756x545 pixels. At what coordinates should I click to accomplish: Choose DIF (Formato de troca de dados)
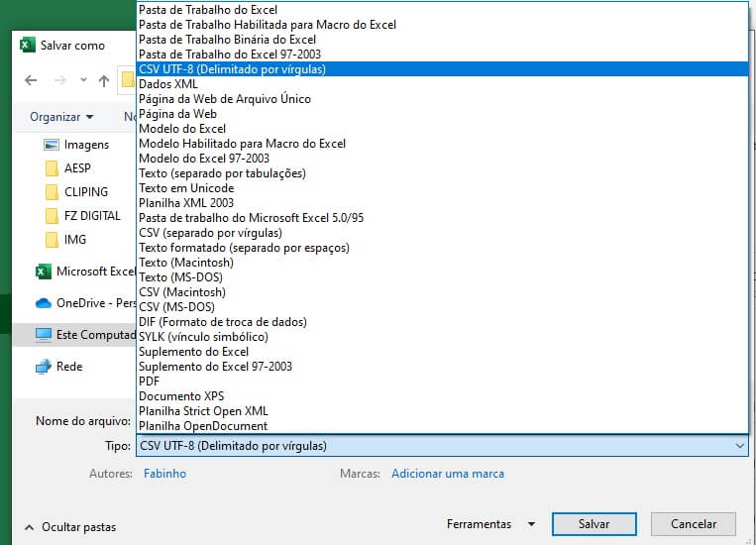(x=442, y=322)
